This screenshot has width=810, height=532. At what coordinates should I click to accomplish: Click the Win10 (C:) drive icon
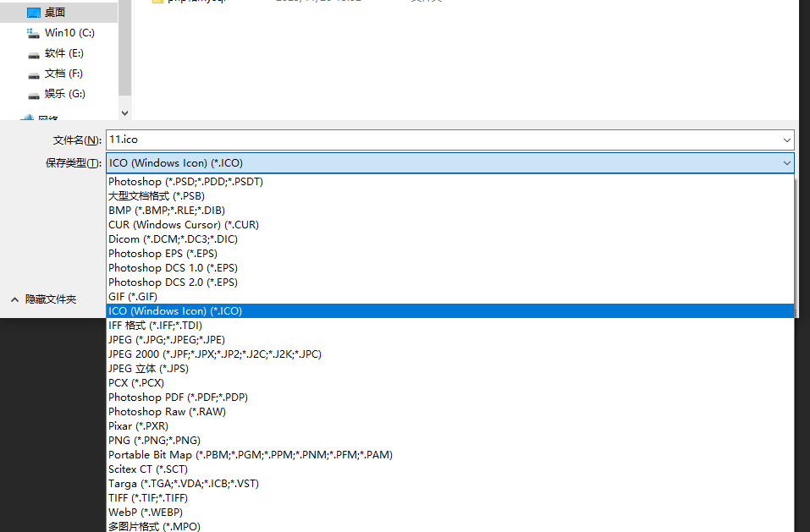point(33,33)
